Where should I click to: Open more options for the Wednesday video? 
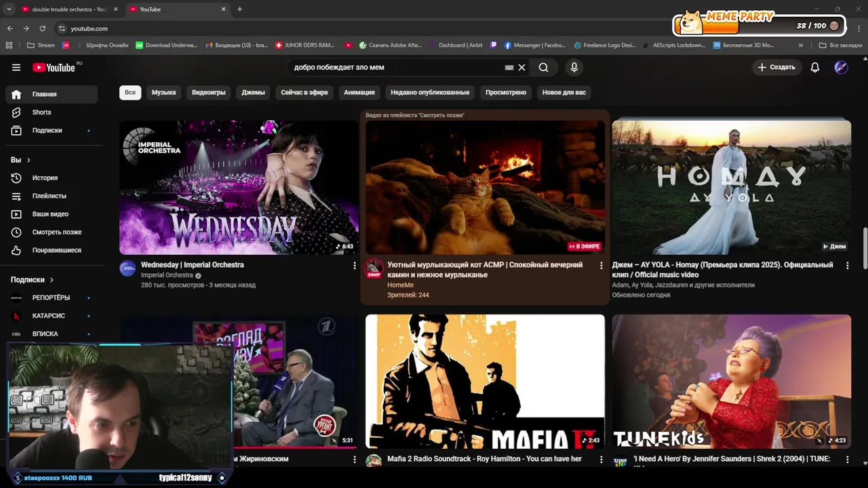[354, 266]
